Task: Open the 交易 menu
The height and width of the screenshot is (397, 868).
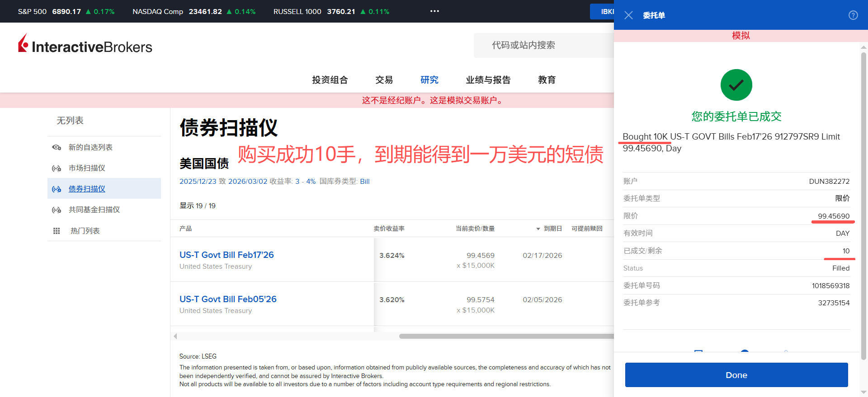Action: (384, 80)
